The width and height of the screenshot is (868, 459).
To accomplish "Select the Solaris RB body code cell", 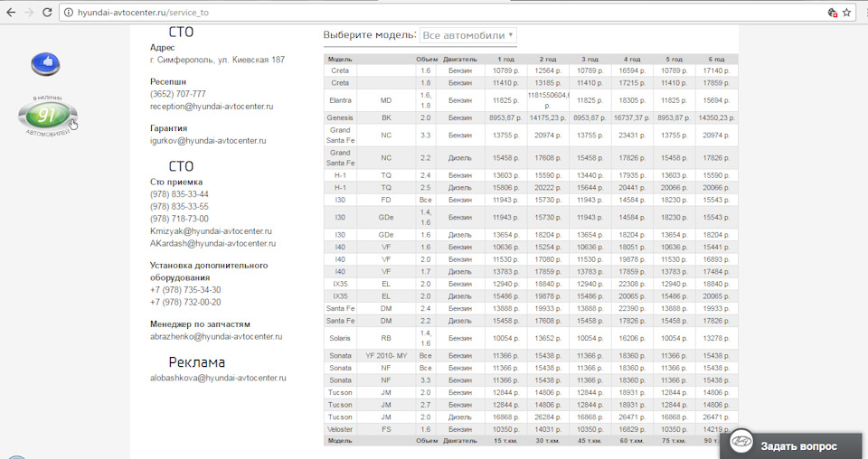I will [x=386, y=338].
